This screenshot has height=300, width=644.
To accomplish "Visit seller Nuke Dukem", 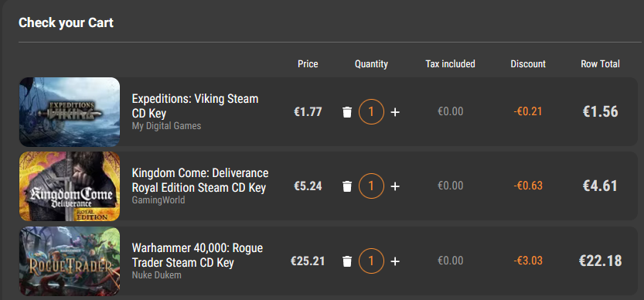I will [x=156, y=275].
